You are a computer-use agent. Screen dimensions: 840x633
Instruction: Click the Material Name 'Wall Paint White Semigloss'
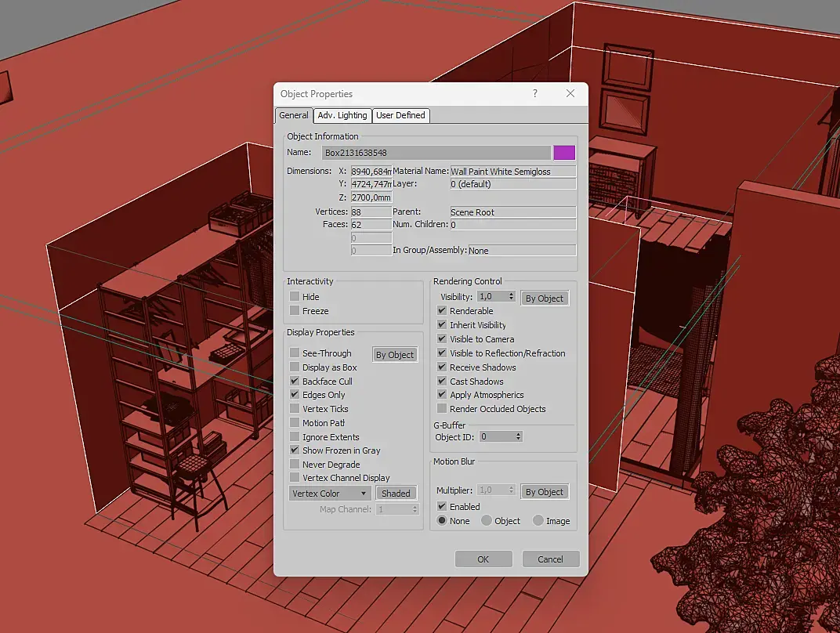512,172
